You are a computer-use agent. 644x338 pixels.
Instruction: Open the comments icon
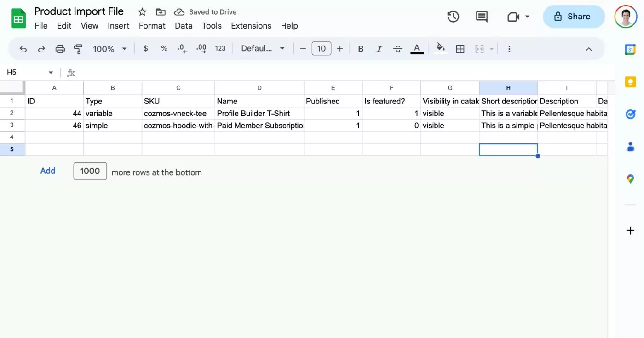[x=482, y=17]
